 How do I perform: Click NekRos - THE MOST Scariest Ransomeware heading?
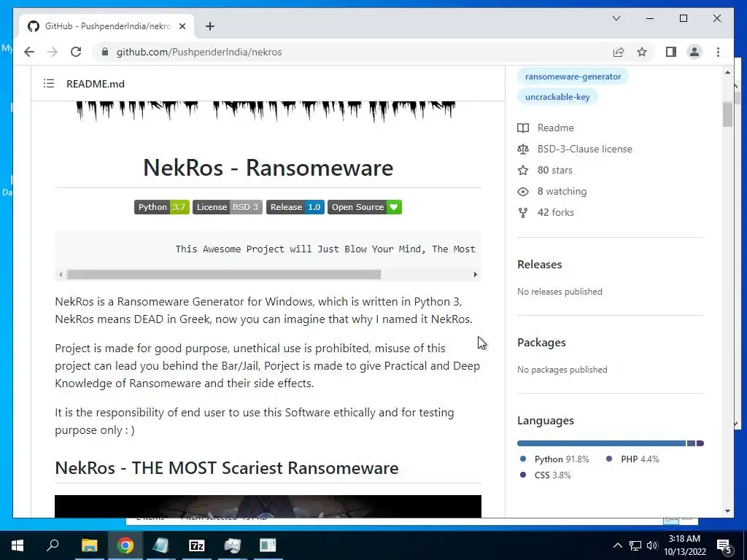227,467
